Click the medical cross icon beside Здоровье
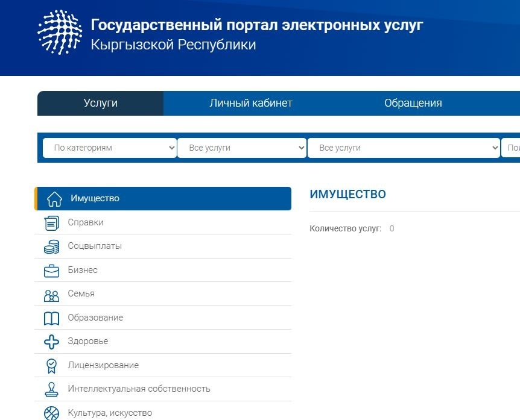Image resolution: width=520 pixels, height=420 pixels. [52, 342]
